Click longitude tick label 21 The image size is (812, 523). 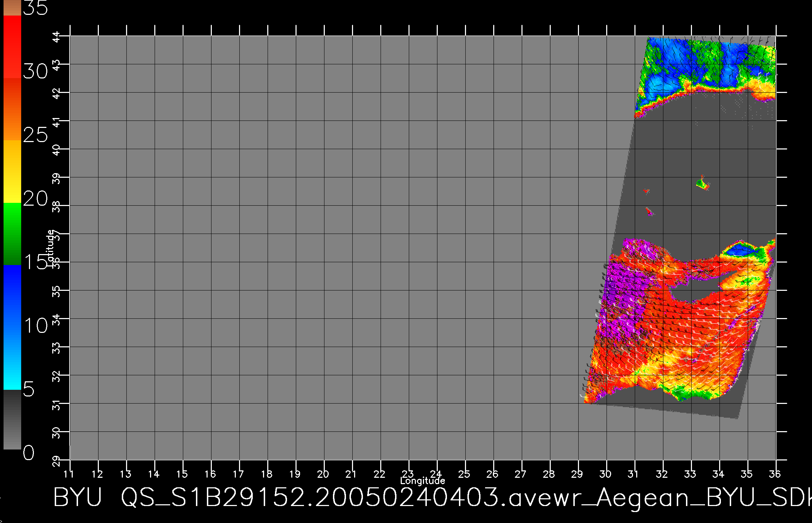pyautogui.click(x=351, y=474)
